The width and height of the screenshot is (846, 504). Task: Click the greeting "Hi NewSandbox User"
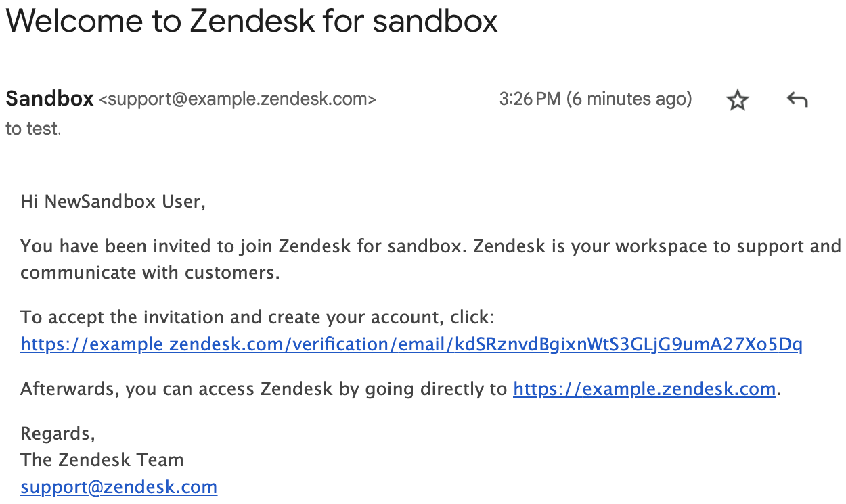click(112, 202)
